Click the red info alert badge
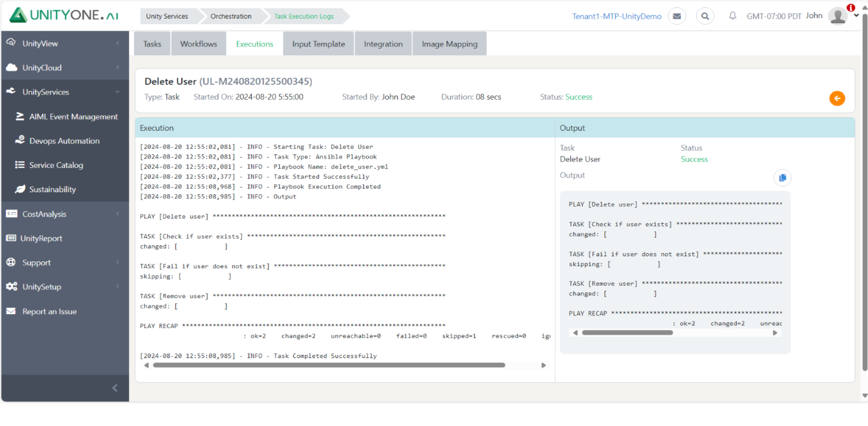Viewport: 868px width, 426px height. click(851, 8)
